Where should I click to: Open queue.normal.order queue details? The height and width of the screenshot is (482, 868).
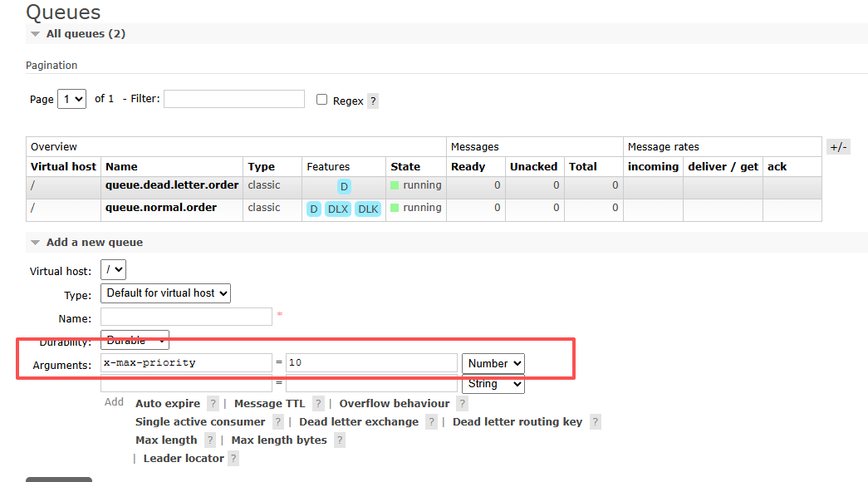tap(161, 208)
